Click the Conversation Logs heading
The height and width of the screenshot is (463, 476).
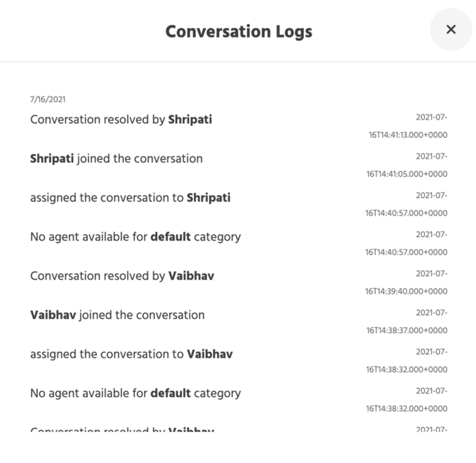239,32
